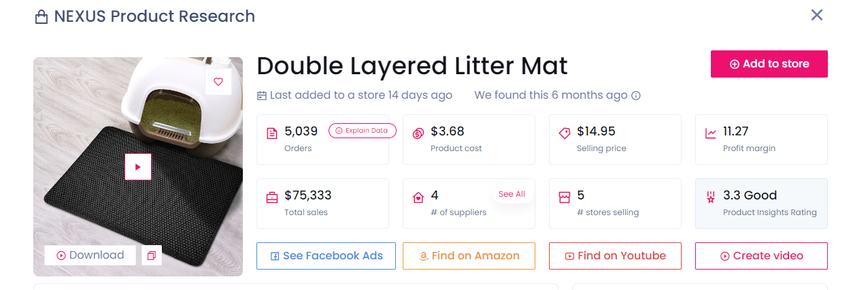Click the Product Insights Rating card

[761, 204]
